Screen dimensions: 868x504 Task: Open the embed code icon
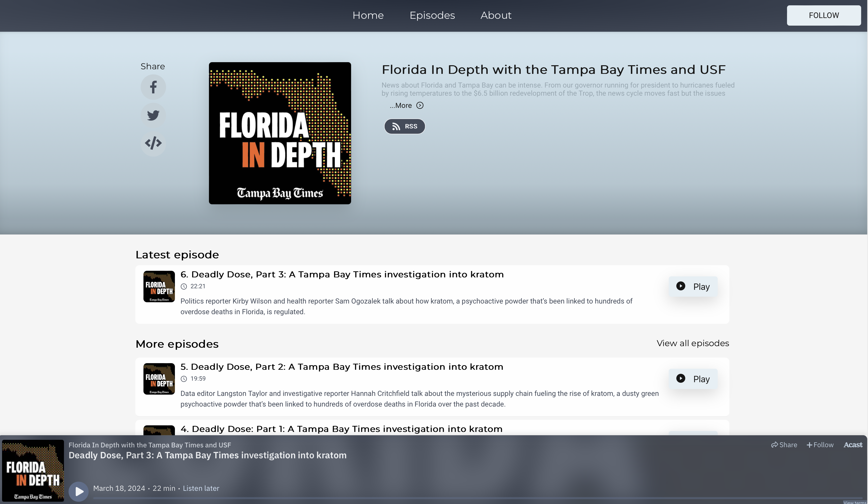tap(153, 143)
